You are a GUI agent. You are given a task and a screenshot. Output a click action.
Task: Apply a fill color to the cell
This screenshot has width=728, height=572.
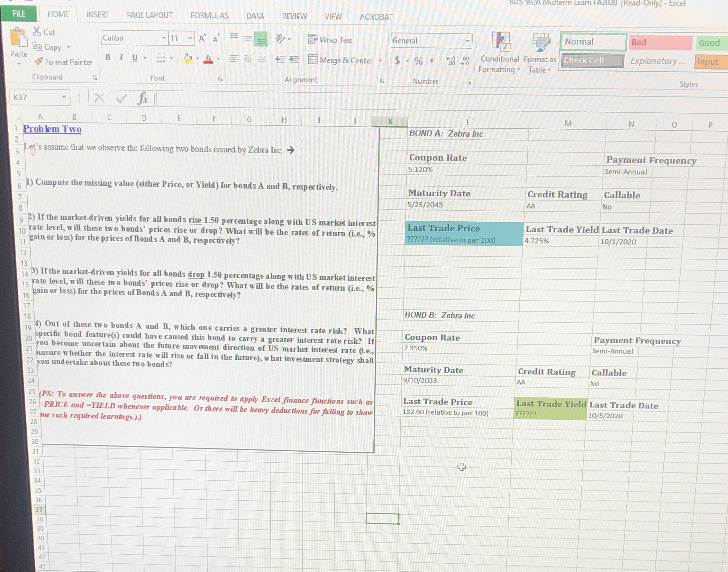(187, 58)
